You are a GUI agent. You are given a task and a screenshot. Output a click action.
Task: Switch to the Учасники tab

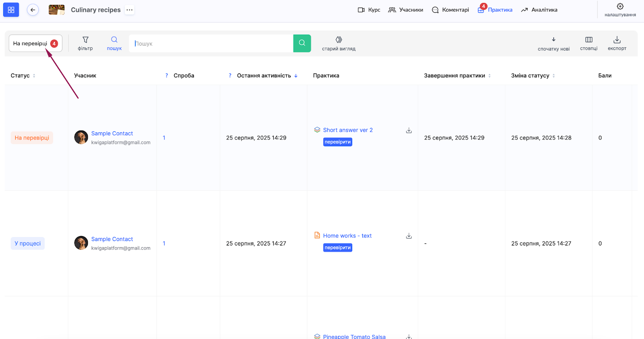tap(406, 10)
